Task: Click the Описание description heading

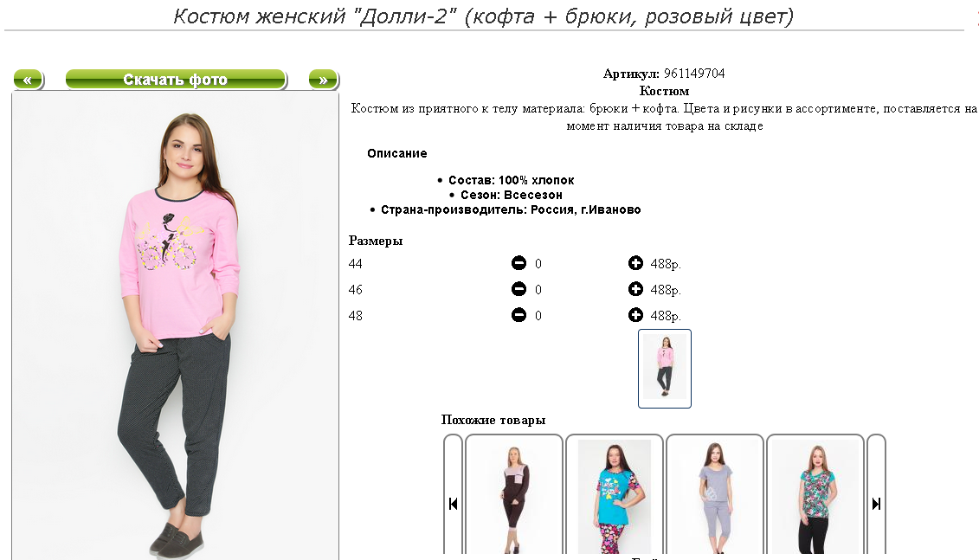Action: tap(397, 153)
